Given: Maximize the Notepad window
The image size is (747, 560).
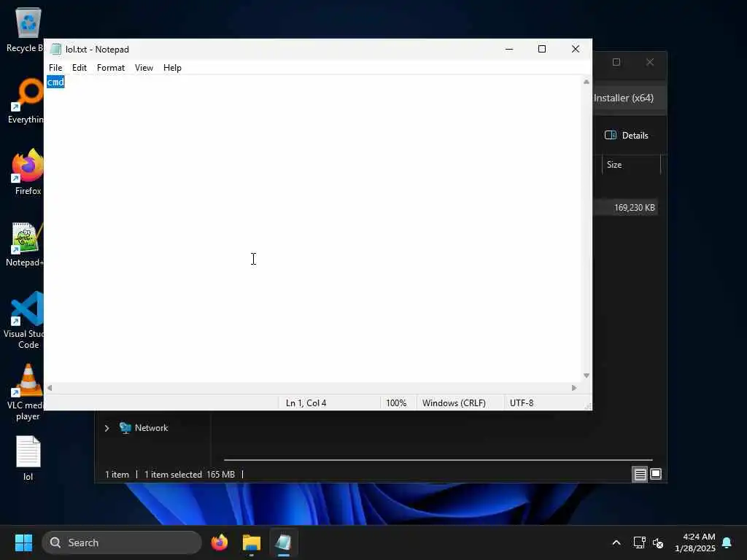Looking at the screenshot, I should click(542, 49).
